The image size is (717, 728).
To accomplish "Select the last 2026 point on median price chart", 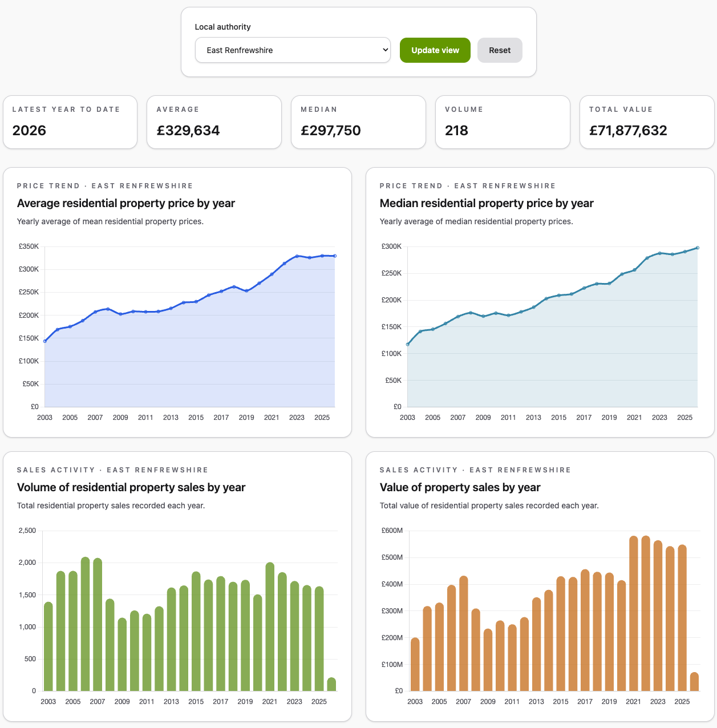I will 698,248.
